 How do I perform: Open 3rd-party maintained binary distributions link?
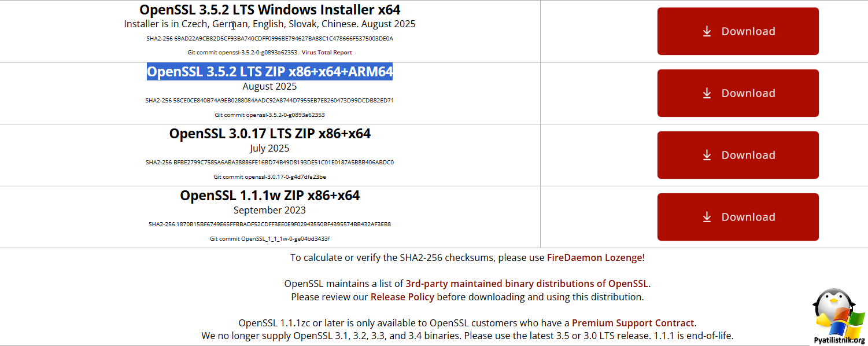tap(527, 284)
